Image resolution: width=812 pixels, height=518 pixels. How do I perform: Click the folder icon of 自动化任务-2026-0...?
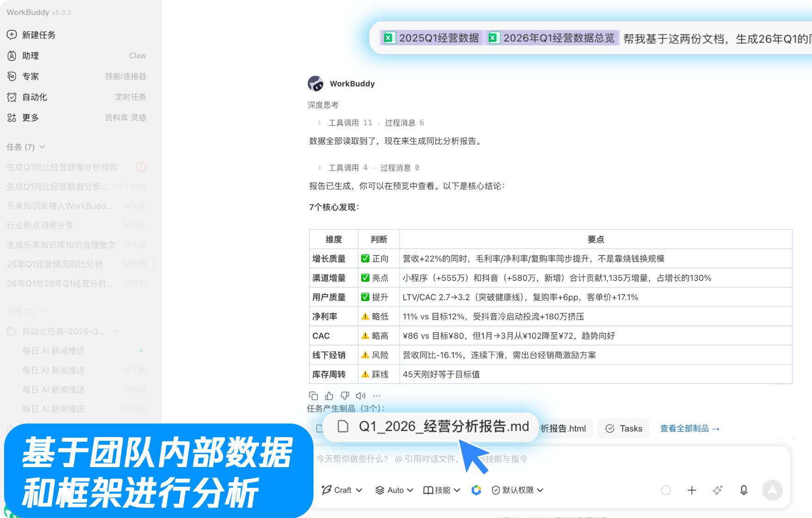pos(12,331)
